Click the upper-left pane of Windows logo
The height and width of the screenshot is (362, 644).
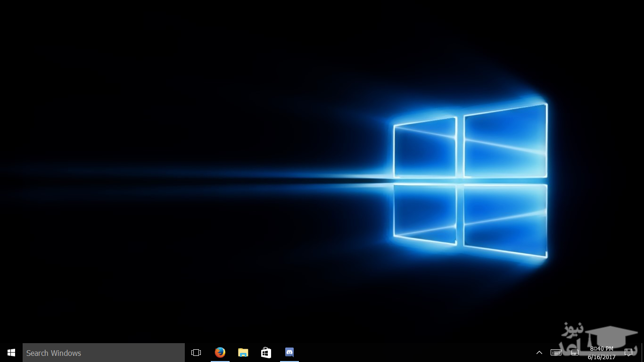[x=425, y=148]
